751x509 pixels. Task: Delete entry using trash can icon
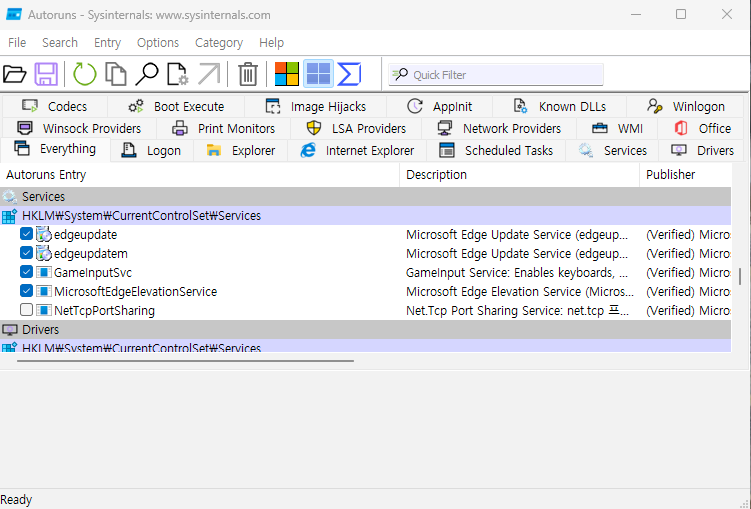(248, 74)
